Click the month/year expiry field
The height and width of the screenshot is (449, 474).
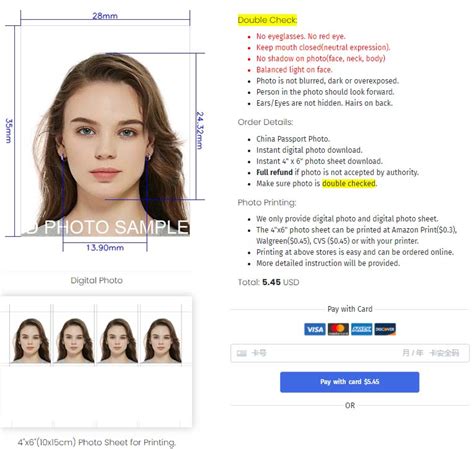pos(413,353)
